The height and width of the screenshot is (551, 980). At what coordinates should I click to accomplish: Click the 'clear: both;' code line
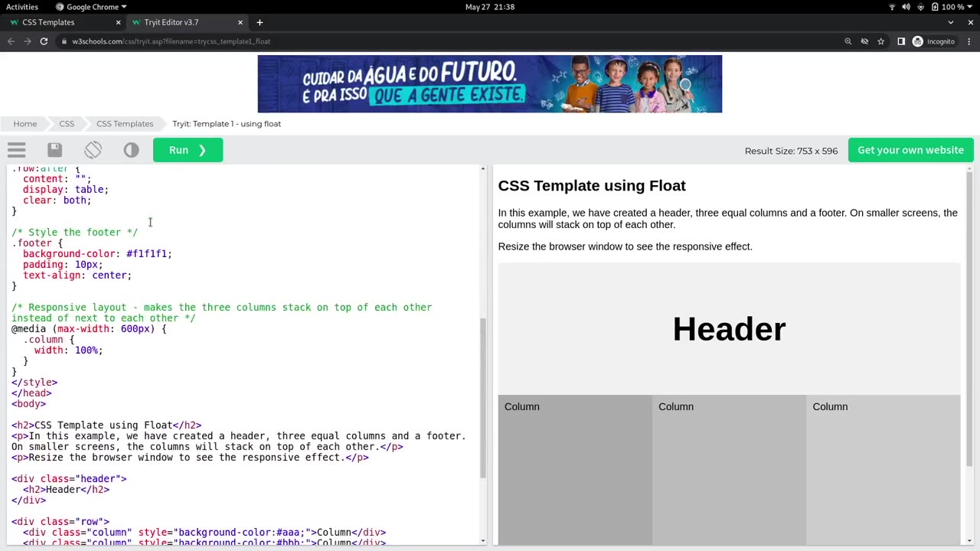click(57, 200)
